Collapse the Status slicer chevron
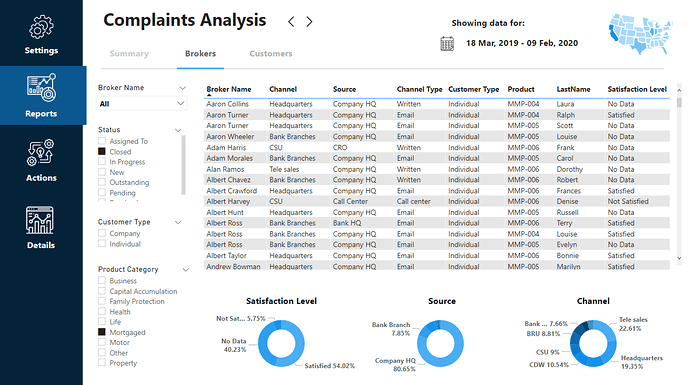 tap(178, 130)
